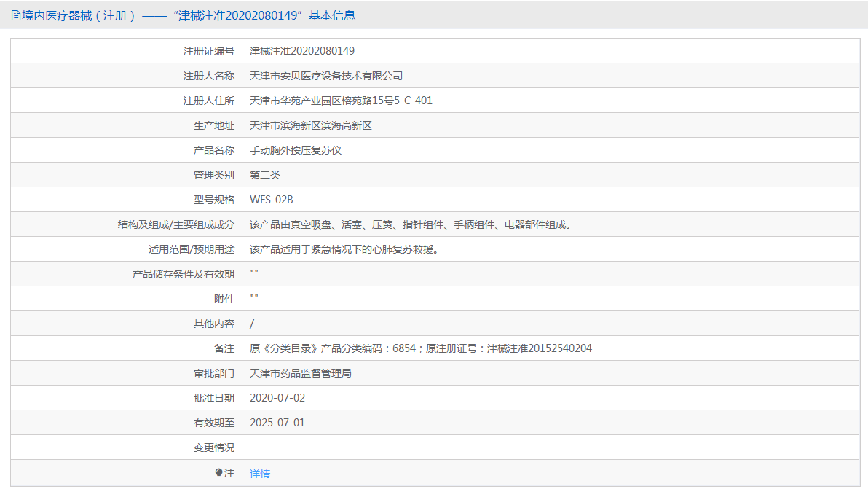Click the 注册证编号 label
Image resolution: width=868 pixels, height=500 pixels.
(209, 51)
